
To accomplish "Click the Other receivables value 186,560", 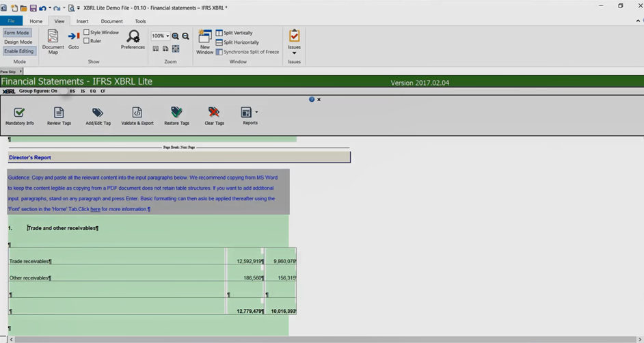I will click(x=252, y=278).
